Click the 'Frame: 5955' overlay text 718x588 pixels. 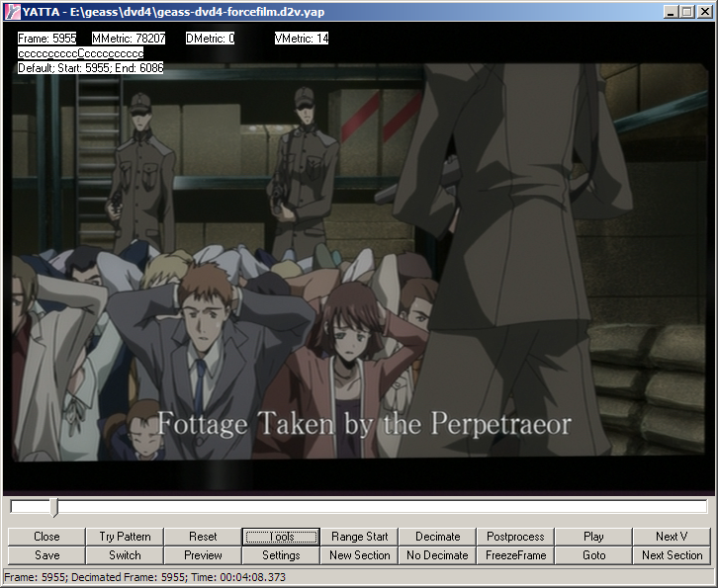coord(47,39)
